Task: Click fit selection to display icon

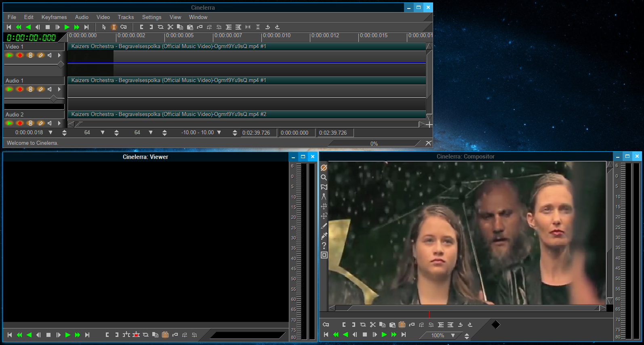Action: 248,27
